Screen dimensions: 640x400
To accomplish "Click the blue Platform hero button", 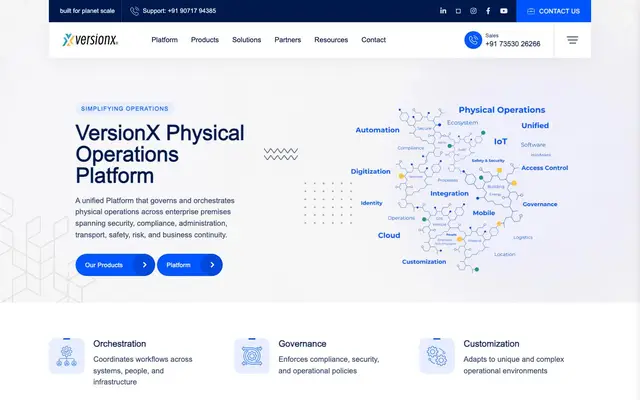I will tap(190, 265).
